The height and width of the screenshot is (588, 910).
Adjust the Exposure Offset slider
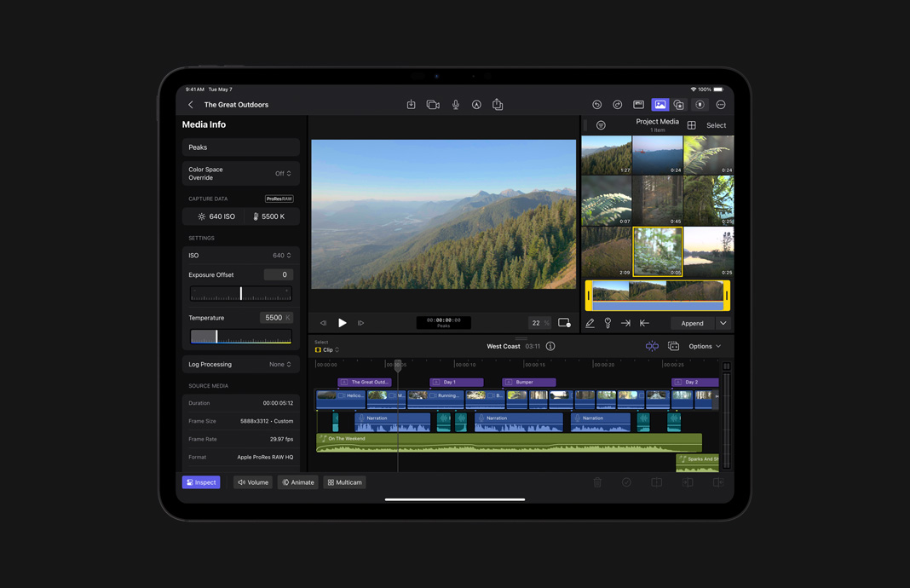[x=240, y=293]
